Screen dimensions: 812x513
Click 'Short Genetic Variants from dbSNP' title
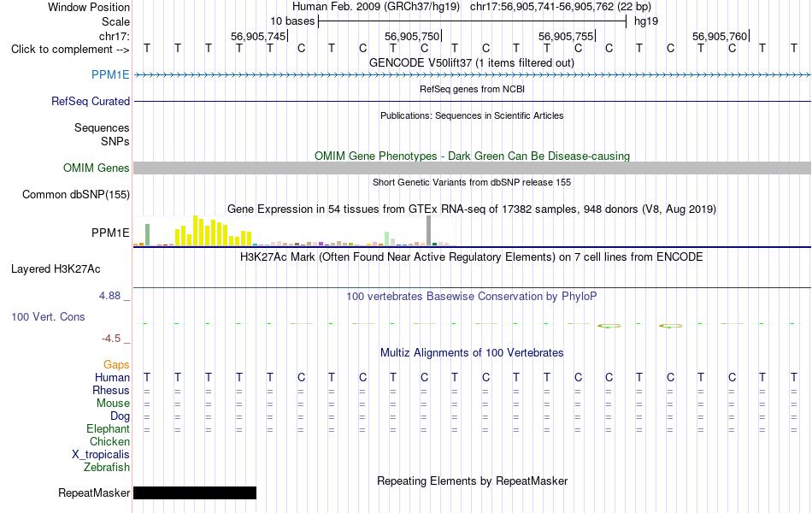point(472,182)
